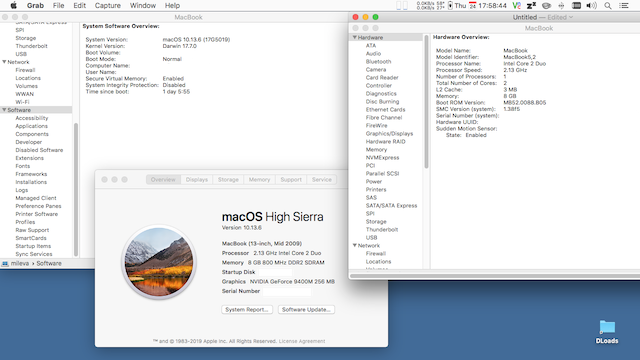Image resolution: width=640 pixels, height=360 pixels.
Task: Select Wi-Fi in left Network list
Action: coord(22,102)
